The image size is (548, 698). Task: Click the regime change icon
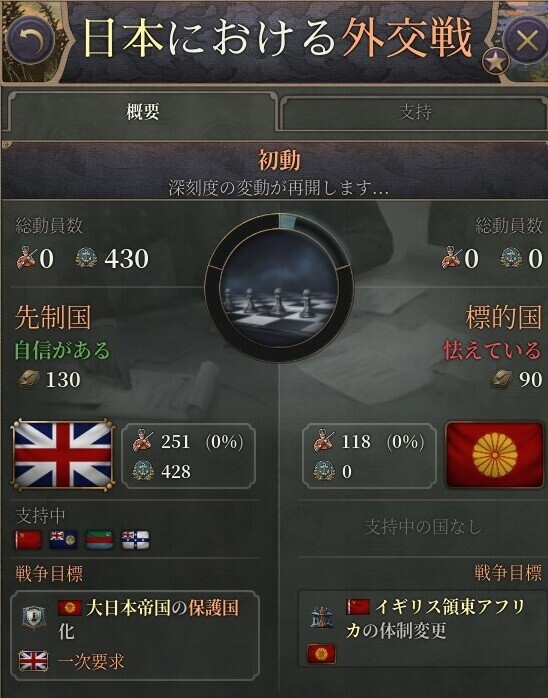(x=322, y=618)
